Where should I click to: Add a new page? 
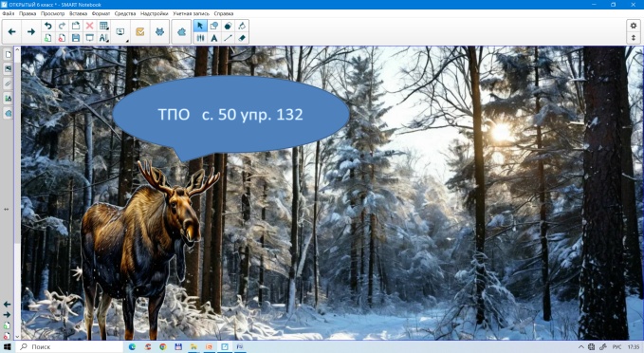[48, 38]
